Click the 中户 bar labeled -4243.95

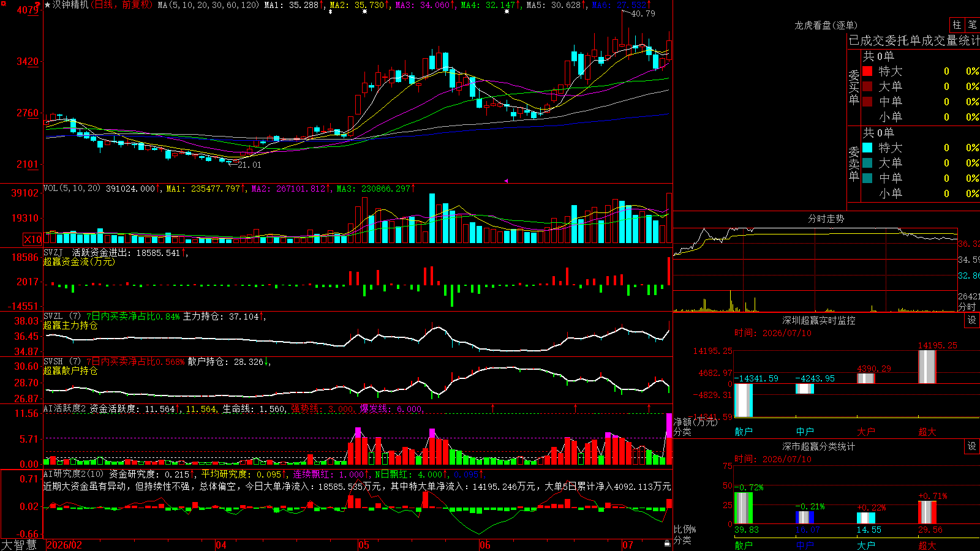805,389
